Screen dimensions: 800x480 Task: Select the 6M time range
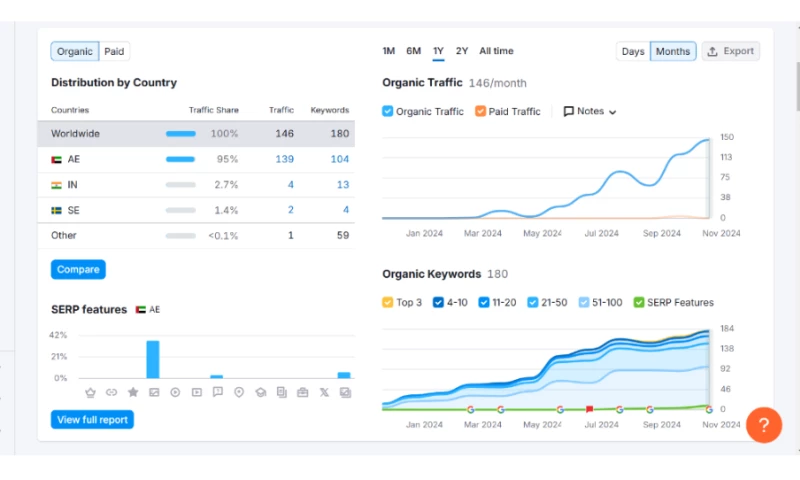(x=413, y=51)
